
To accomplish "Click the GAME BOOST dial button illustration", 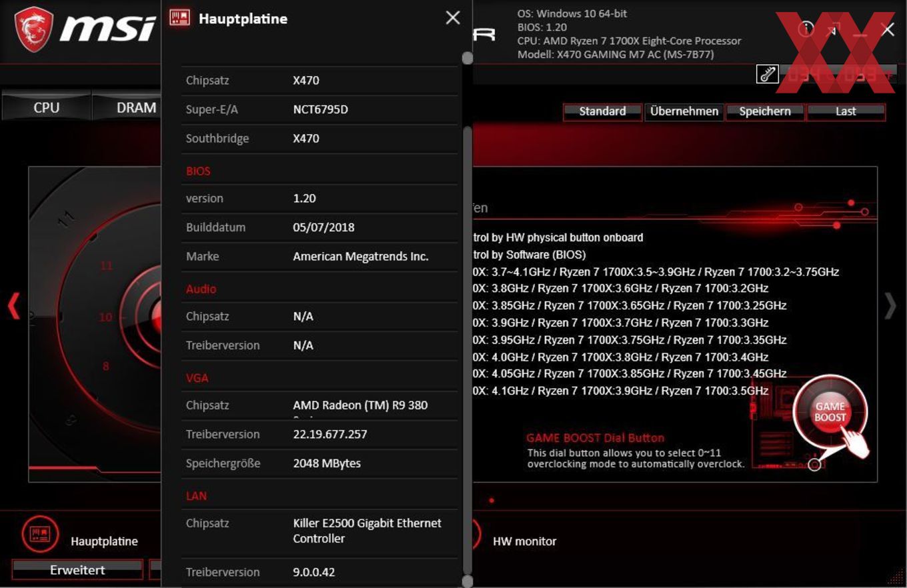I will [x=830, y=413].
